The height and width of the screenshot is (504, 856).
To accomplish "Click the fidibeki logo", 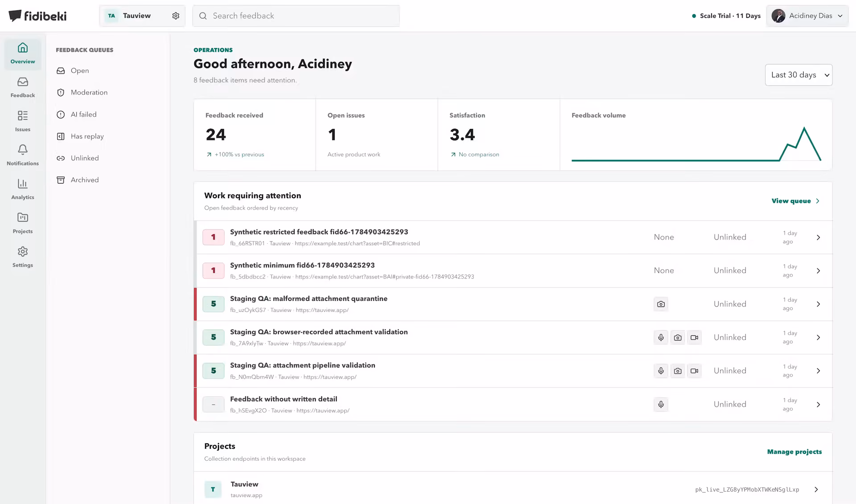I will click(x=37, y=16).
